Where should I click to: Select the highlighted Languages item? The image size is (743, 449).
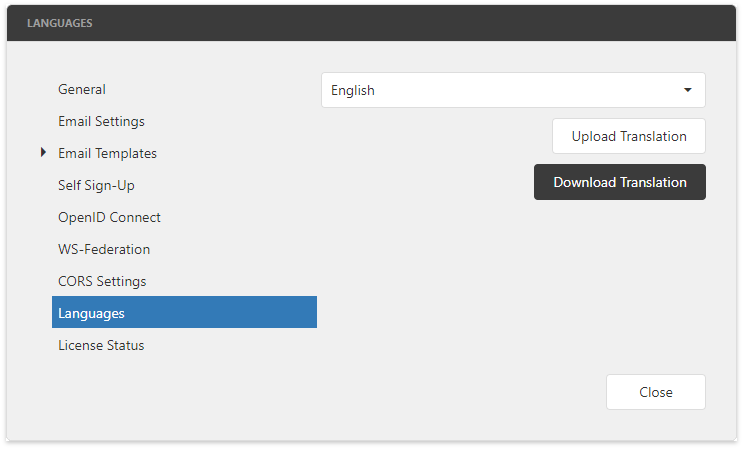click(184, 313)
